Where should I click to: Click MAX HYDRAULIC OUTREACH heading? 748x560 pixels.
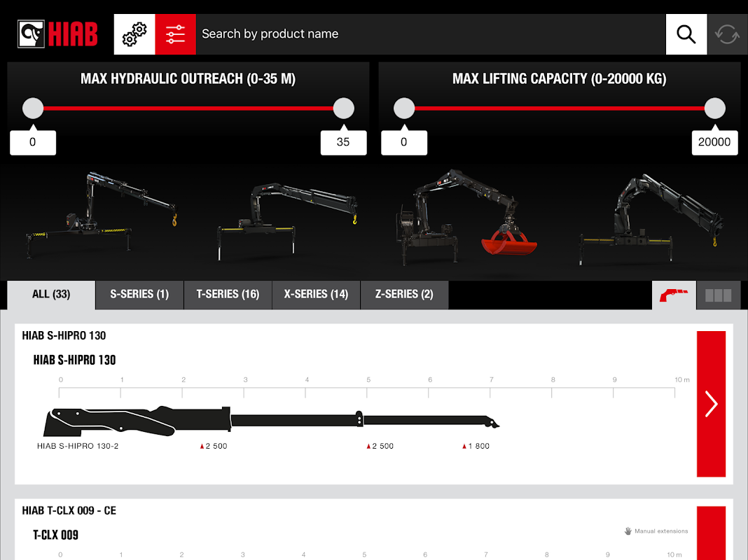tap(188, 78)
